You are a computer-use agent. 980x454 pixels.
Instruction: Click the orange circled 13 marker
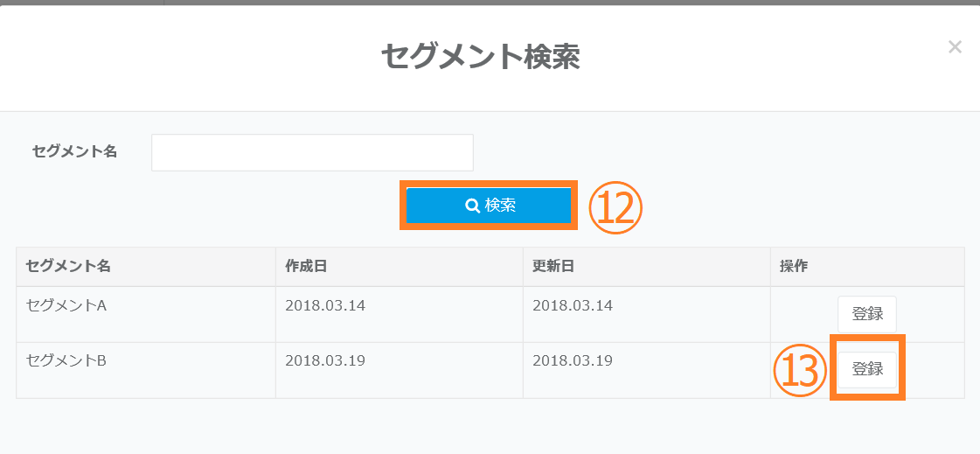800,371
